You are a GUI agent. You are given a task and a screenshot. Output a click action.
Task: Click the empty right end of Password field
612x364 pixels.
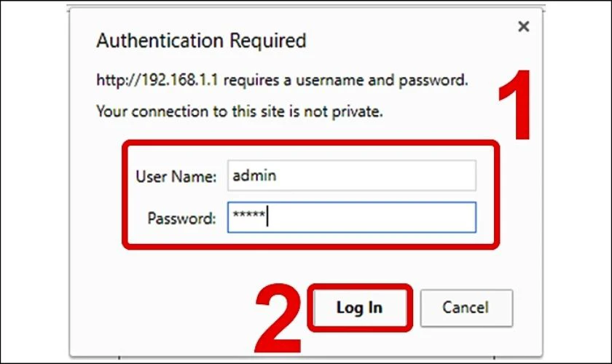pos(444,217)
